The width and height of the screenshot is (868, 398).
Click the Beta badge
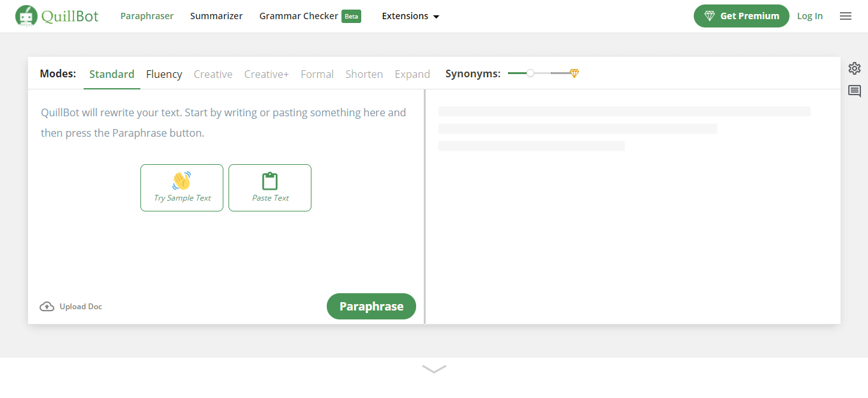352,16
